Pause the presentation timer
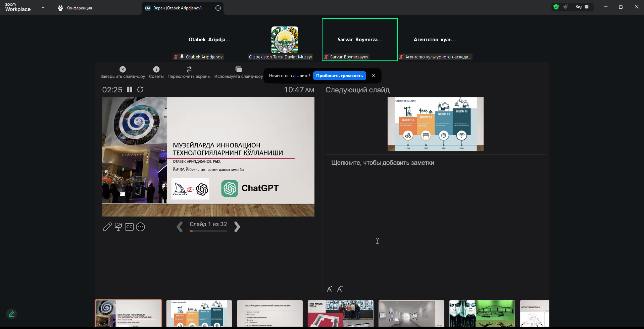 pos(130,90)
